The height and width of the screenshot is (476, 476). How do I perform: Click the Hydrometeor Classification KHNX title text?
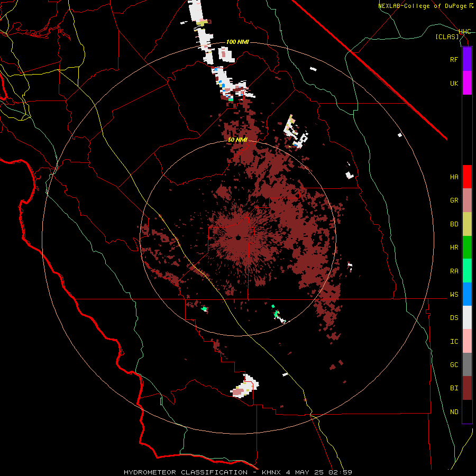coord(237,472)
